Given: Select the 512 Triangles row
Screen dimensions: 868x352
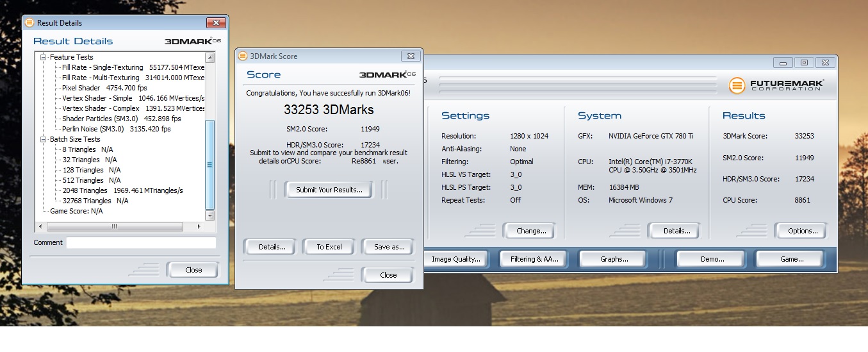Looking at the screenshot, I should (91, 180).
